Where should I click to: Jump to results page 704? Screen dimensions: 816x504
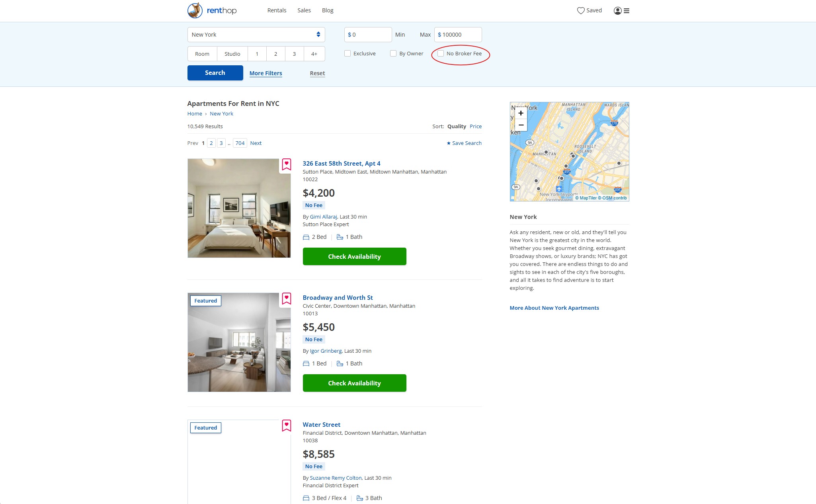click(x=240, y=143)
